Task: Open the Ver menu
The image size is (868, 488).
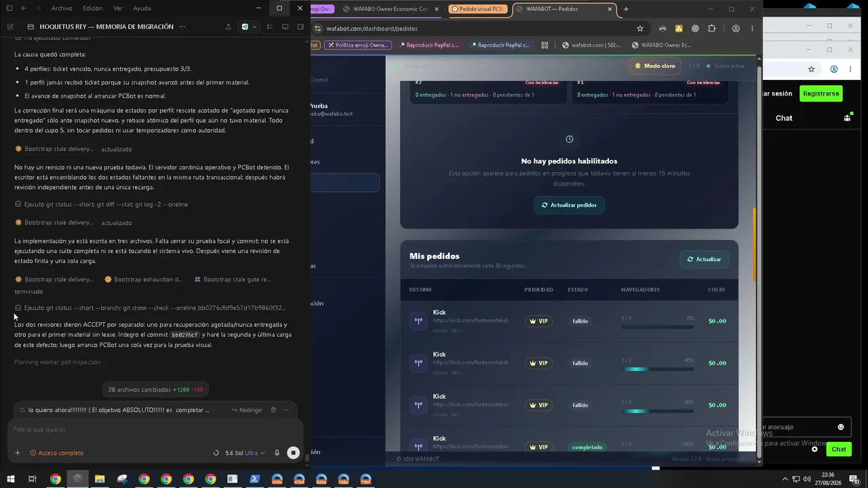Action: [x=118, y=8]
